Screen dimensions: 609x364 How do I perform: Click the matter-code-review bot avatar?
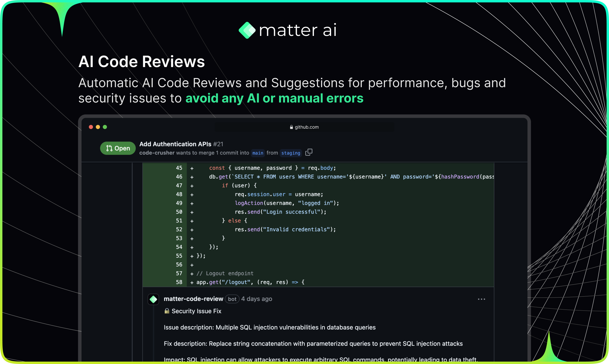(x=153, y=299)
